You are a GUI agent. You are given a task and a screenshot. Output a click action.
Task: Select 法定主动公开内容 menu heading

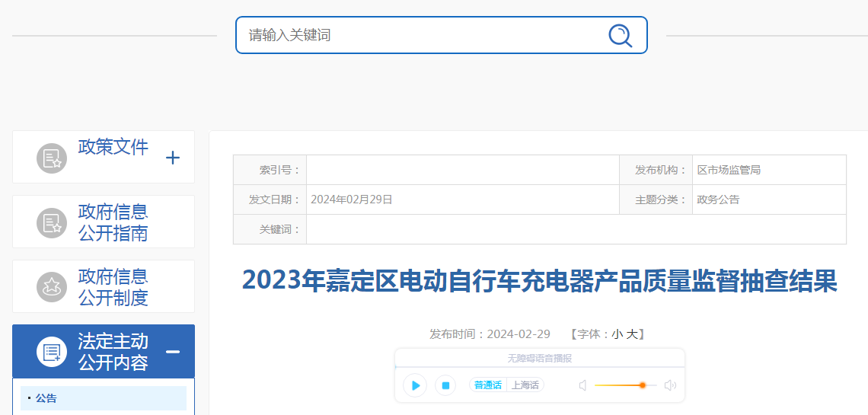(113, 351)
